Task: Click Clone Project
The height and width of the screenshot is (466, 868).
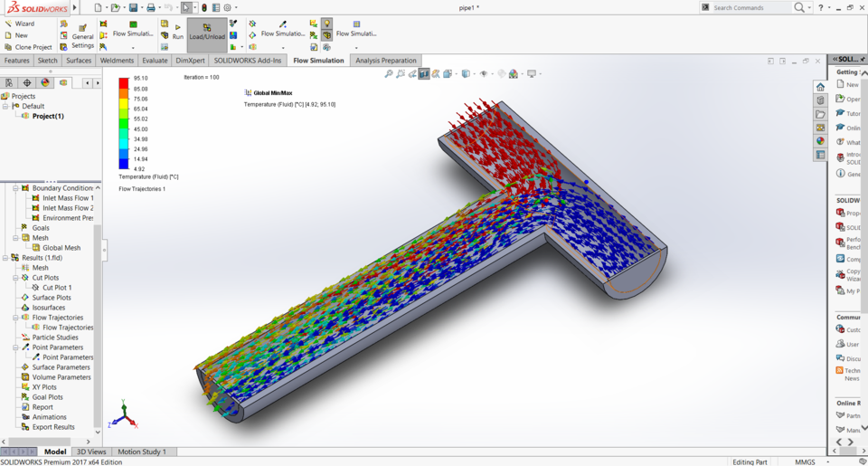Action: [x=28, y=47]
